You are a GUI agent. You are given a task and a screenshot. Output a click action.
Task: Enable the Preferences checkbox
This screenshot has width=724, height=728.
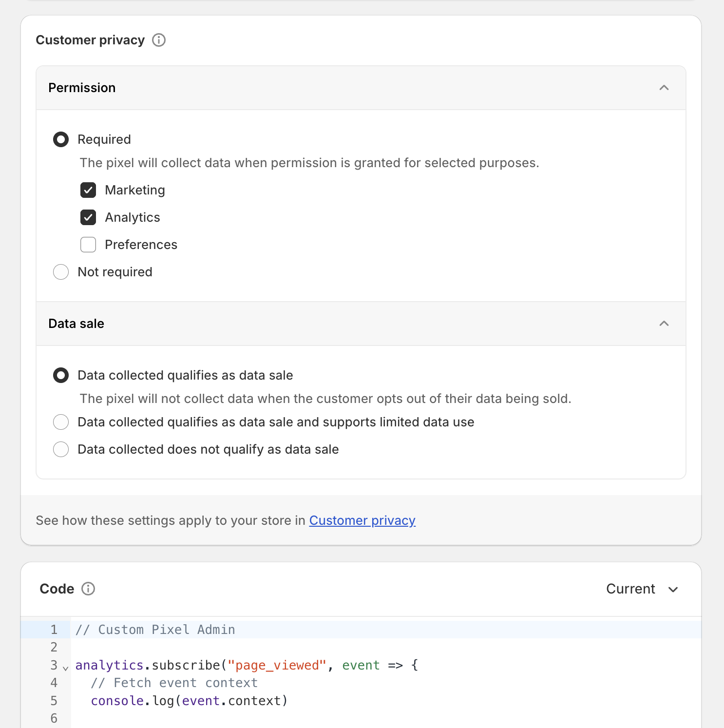[x=88, y=245]
